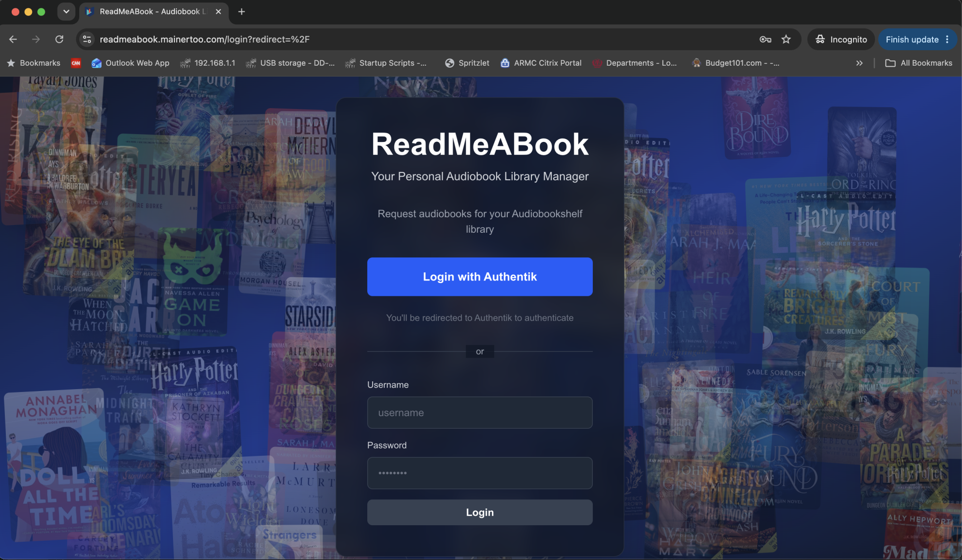The width and height of the screenshot is (962, 560).
Task: Click 'You'll be redirected to Authentik' note
Action: click(x=480, y=318)
